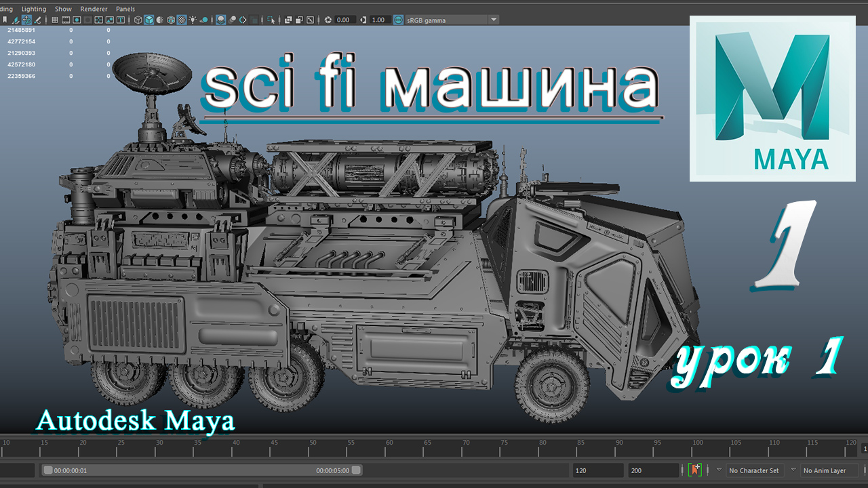Switch to wireframe display icon

click(x=138, y=20)
